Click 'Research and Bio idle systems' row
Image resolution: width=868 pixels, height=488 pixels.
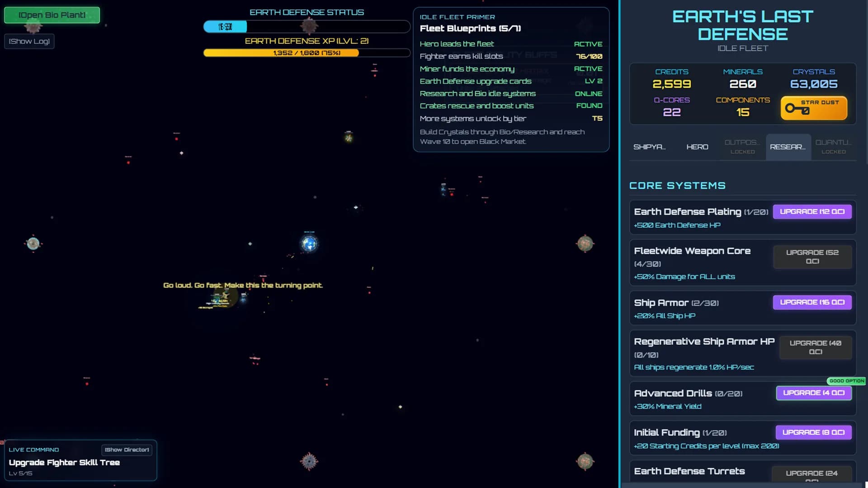click(x=511, y=94)
